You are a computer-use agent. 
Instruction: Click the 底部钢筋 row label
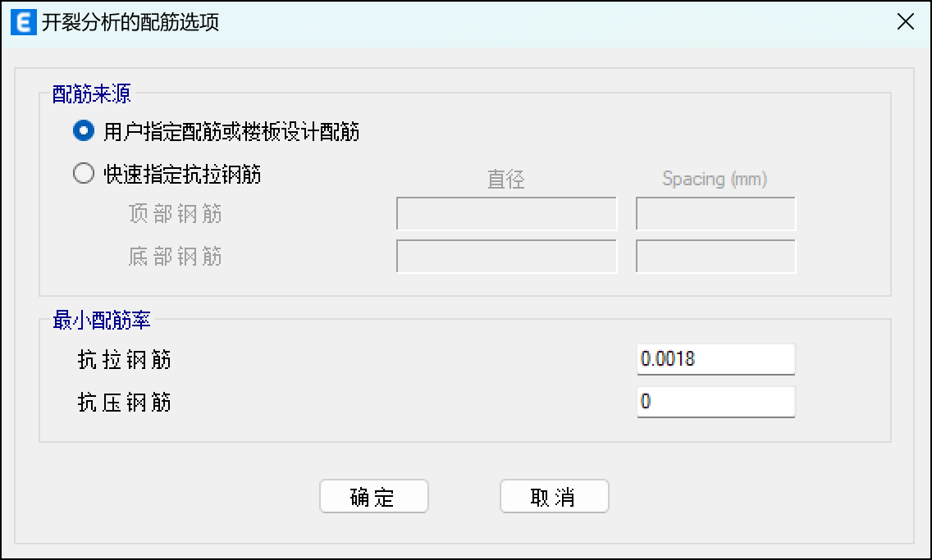click(x=175, y=257)
